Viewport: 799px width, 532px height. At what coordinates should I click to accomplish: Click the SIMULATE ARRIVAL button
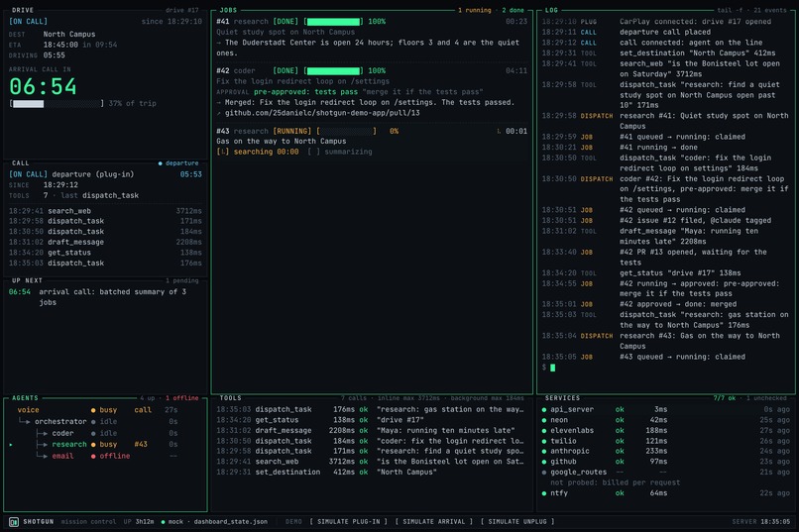coord(434,522)
